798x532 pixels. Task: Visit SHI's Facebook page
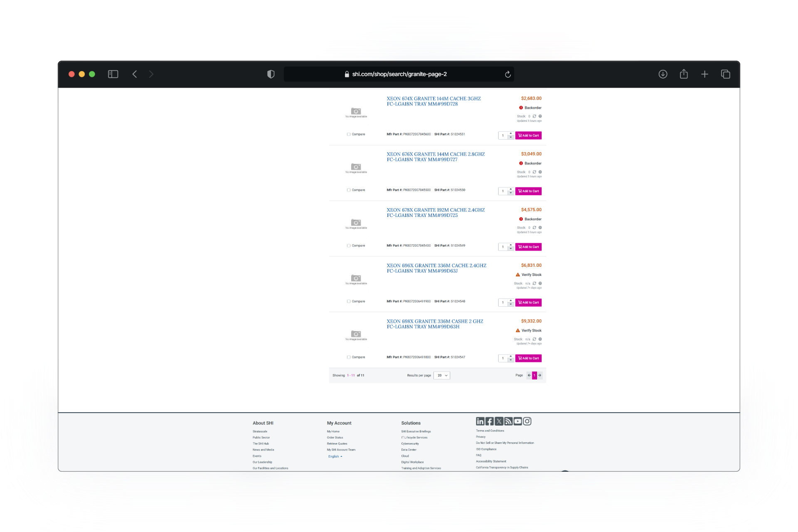(x=489, y=421)
